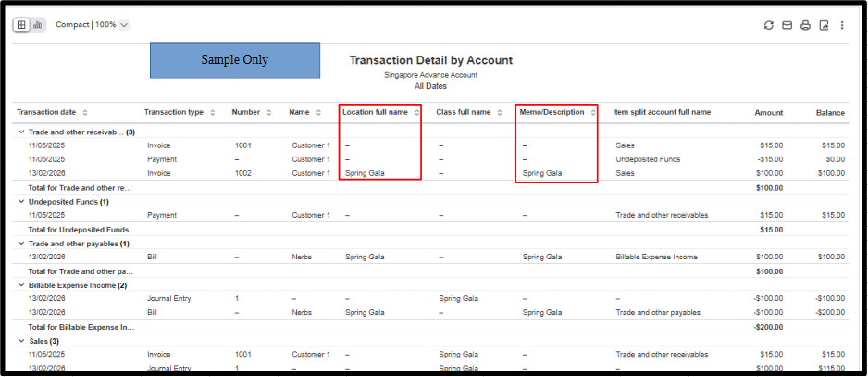
Task: Collapse the Trade and other receivables group
Action: [x=21, y=132]
